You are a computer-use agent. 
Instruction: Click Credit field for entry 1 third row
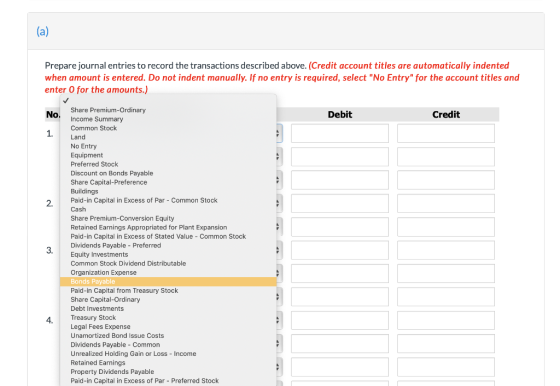click(x=446, y=180)
